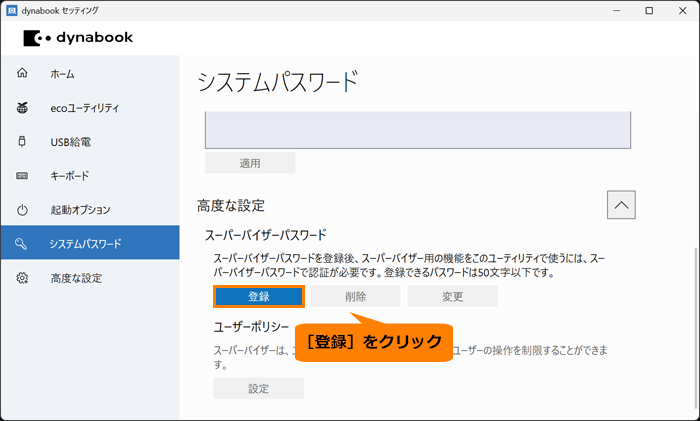Click the 削除 button
The image size is (700, 421).
tap(356, 296)
